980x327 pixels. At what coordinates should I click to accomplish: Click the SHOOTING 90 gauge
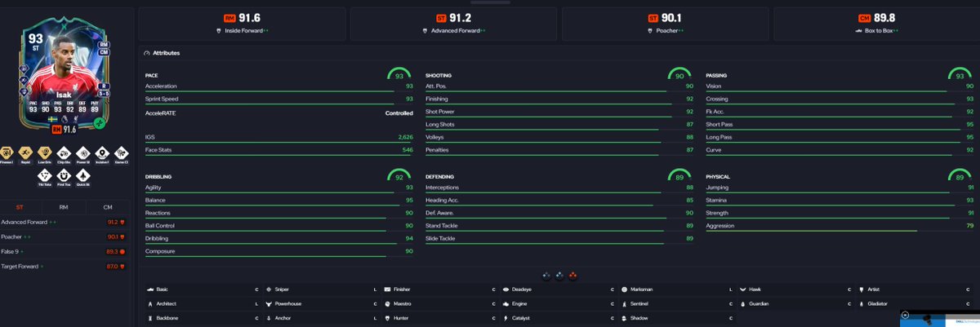pos(680,74)
